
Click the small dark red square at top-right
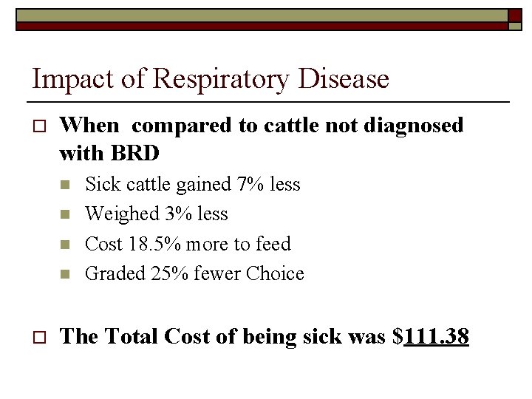(514, 16)
